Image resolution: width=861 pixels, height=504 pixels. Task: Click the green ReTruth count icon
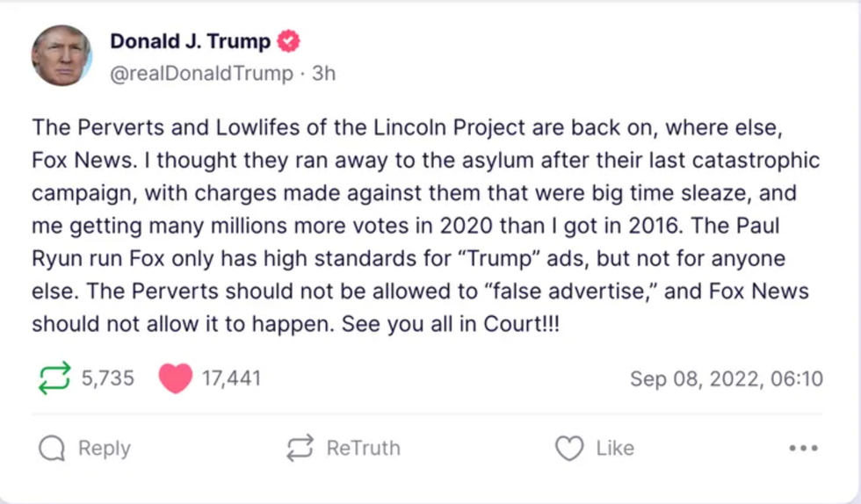click(x=54, y=378)
